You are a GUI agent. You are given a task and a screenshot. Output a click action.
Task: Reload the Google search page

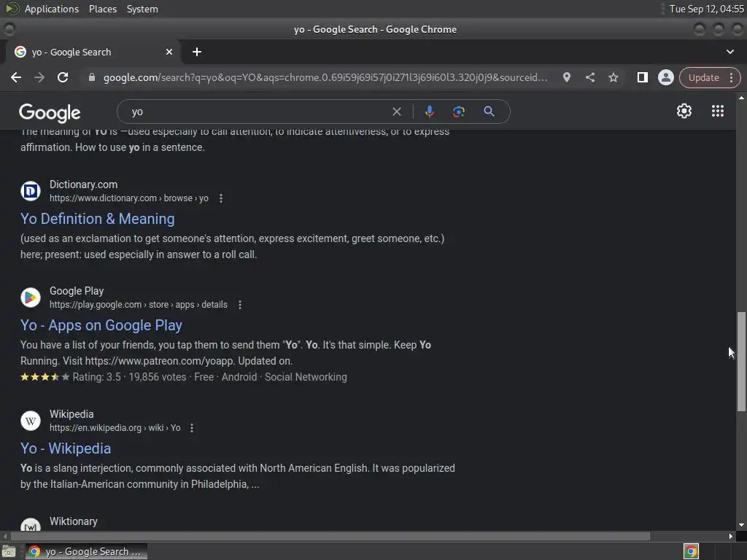click(63, 77)
